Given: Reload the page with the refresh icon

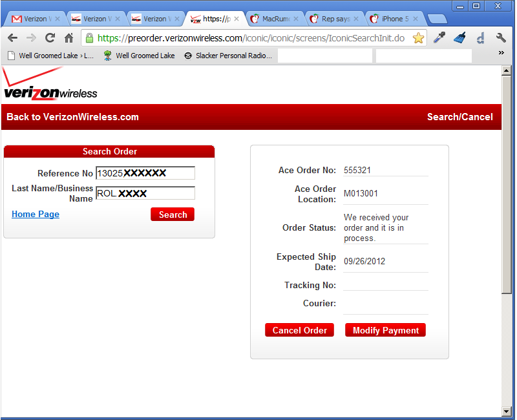Looking at the screenshot, I should click(x=50, y=38).
